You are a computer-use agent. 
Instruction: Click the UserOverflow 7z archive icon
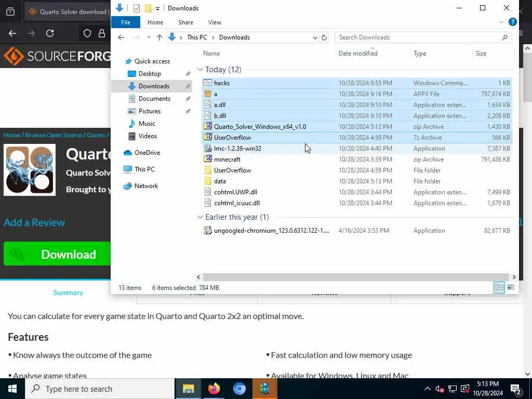208,137
